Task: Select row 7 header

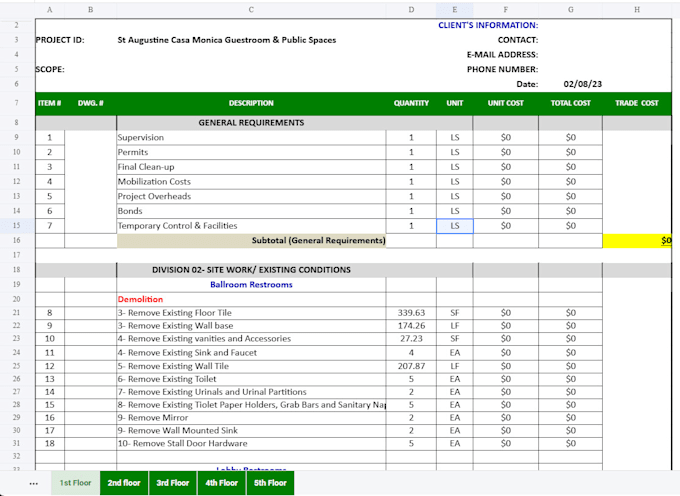Action: pyautogui.click(x=16, y=103)
